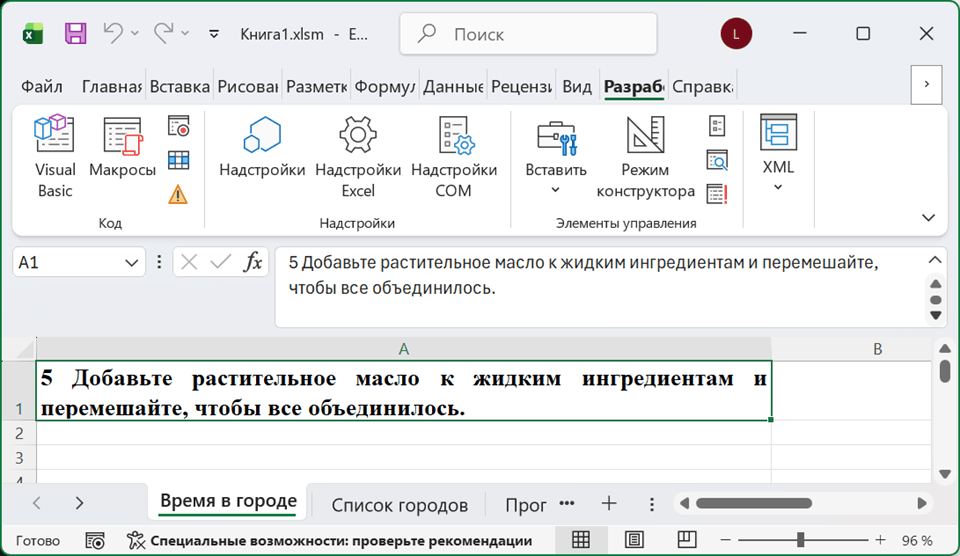Screen dimensions: 960x556
Task: Switch to the Вид tab
Action: pyautogui.click(x=577, y=86)
